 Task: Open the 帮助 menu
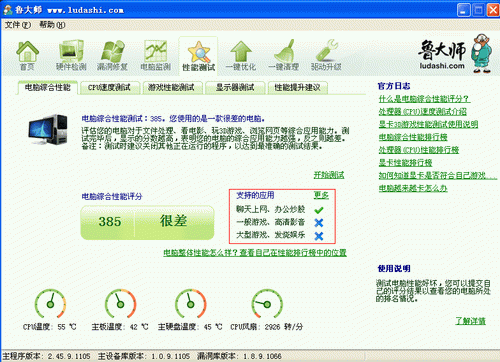52,25
